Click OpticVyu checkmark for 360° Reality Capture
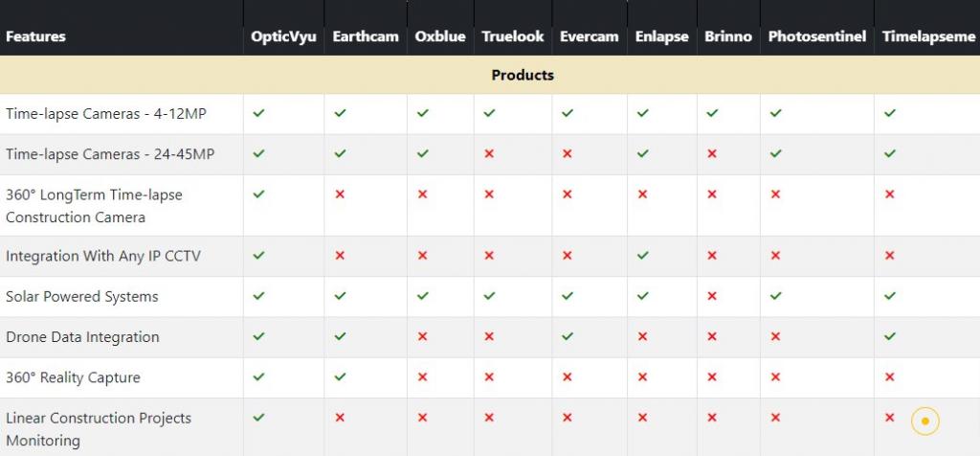The width and height of the screenshot is (980, 456). pos(258,376)
